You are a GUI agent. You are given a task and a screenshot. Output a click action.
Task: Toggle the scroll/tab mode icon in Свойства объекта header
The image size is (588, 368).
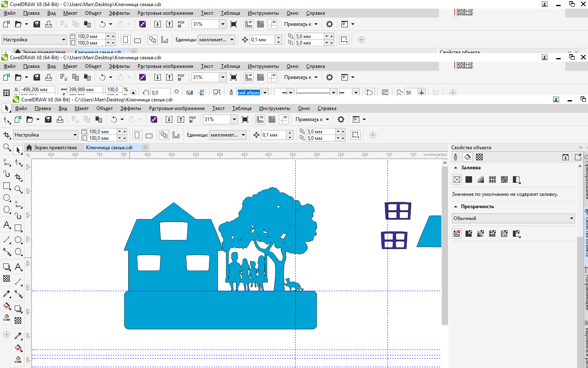point(566,157)
